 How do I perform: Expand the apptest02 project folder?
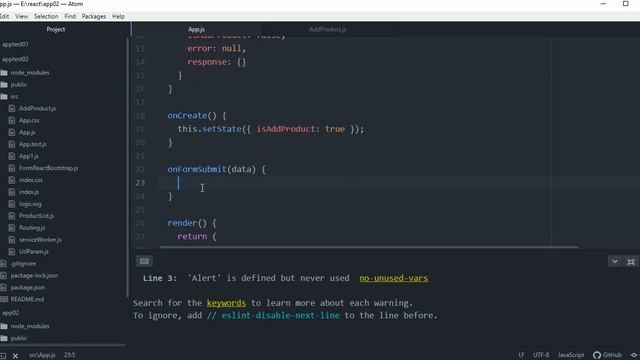[16, 59]
